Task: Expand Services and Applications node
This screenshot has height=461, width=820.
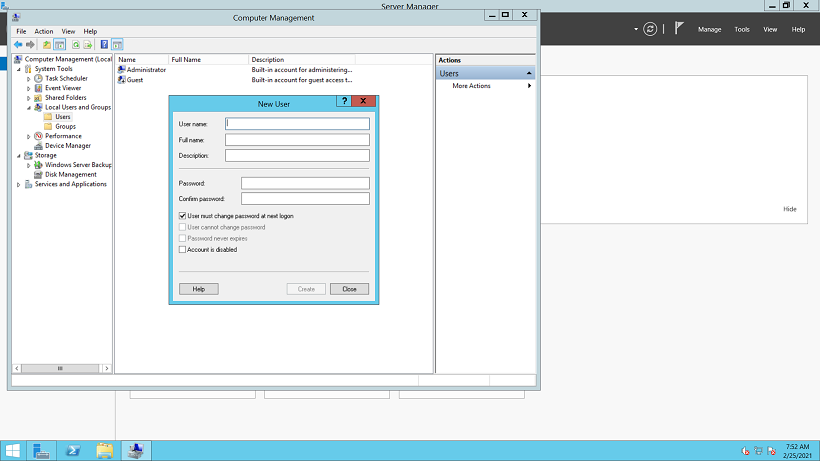Action: (x=19, y=185)
